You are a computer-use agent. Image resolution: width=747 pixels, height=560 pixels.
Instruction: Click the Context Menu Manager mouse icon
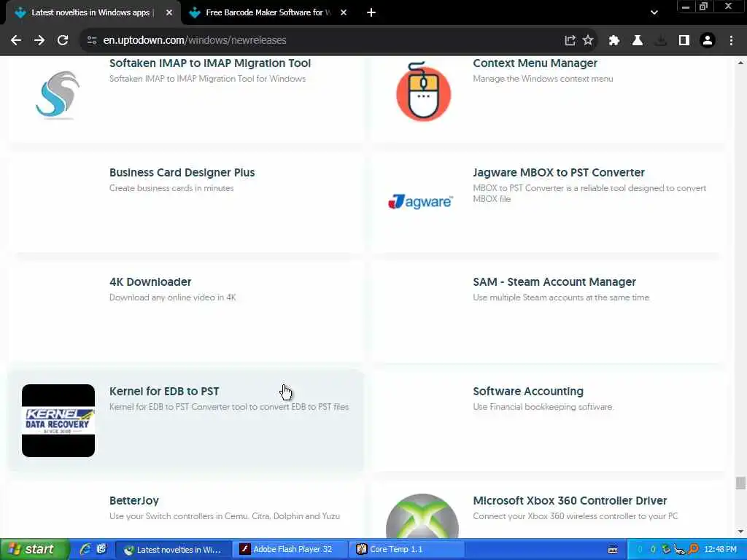[x=423, y=91]
